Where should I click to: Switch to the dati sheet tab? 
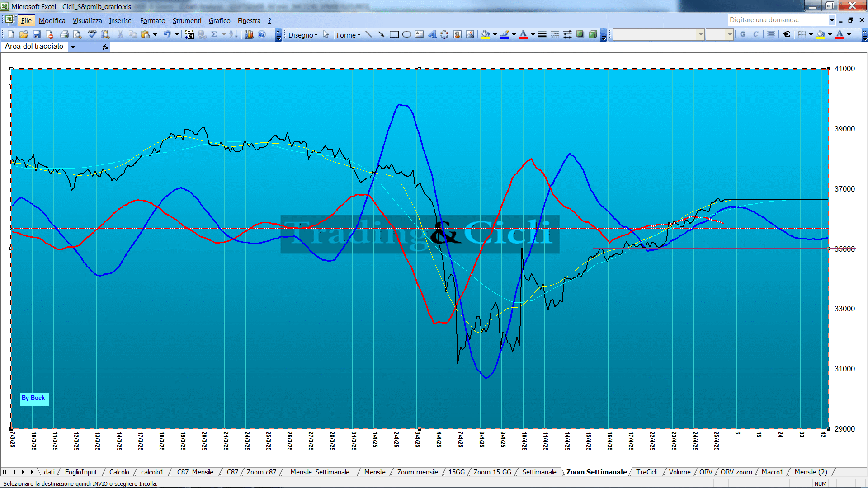coord(49,472)
